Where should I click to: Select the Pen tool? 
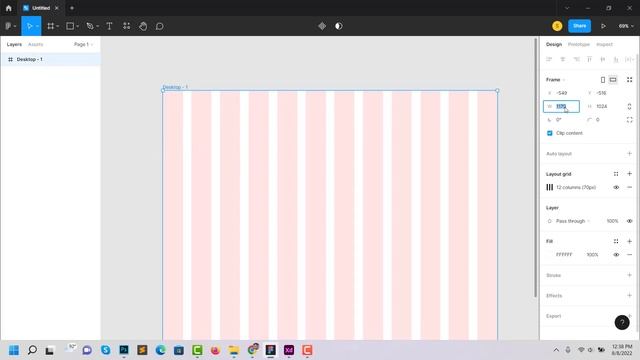pyautogui.click(x=90, y=26)
